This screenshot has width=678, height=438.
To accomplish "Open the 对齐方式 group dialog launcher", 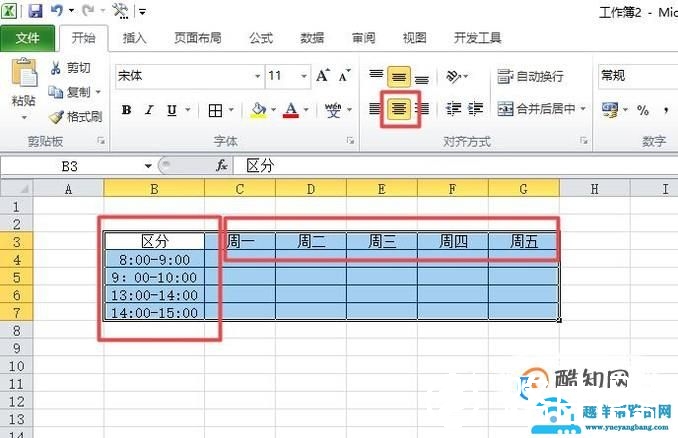I will coord(584,141).
